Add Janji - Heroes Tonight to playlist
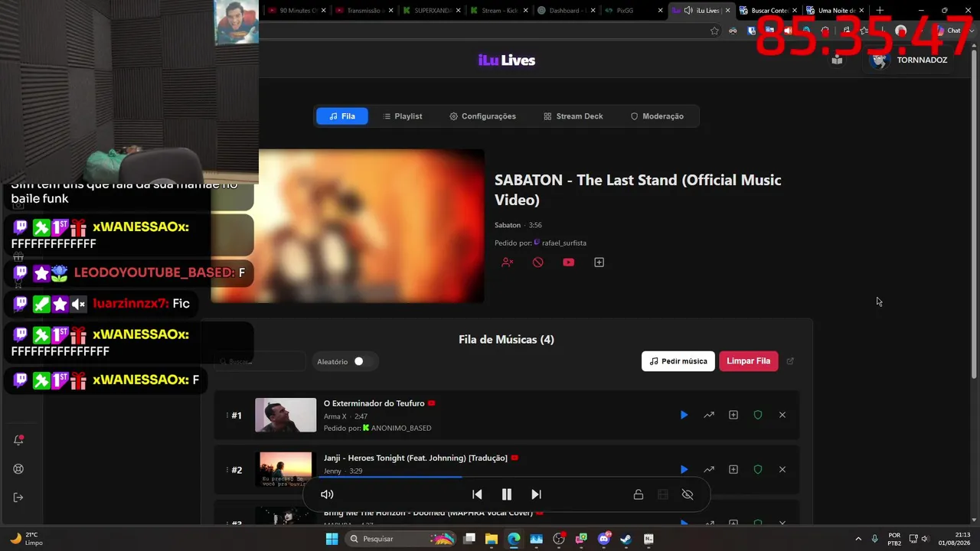Image resolution: width=980 pixels, height=551 pixels. tap(733, 469)
